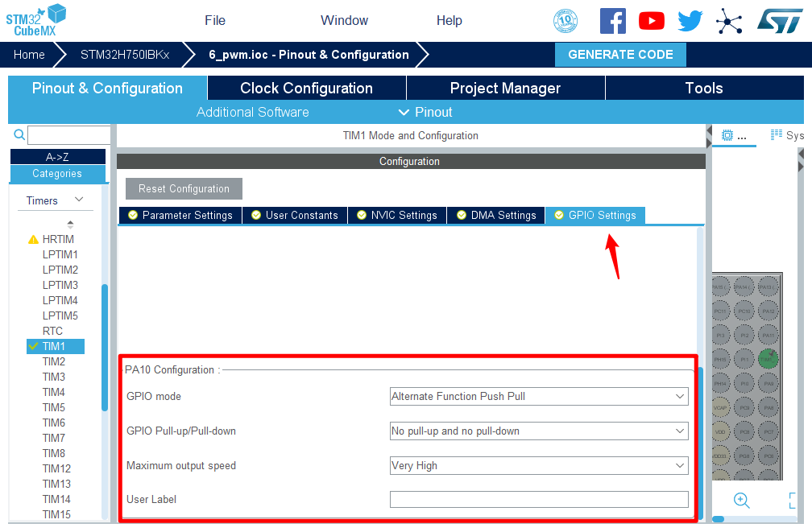This screenshot has height=532, width=812.
Task: Click the 10 years anniversary badge
Action: point(565,21)
